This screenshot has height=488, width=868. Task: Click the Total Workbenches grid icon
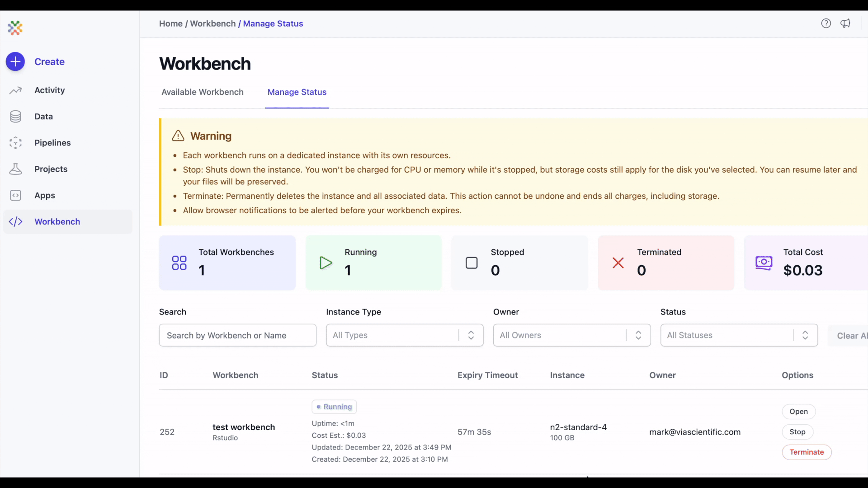click(179, 263)
